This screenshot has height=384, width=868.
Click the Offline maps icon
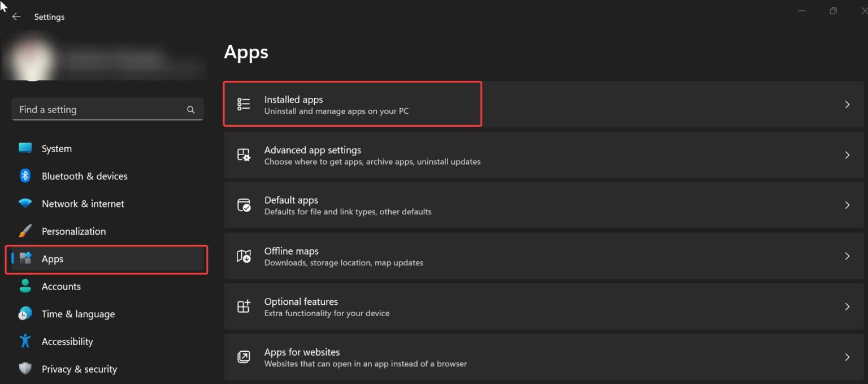[243, 256]
